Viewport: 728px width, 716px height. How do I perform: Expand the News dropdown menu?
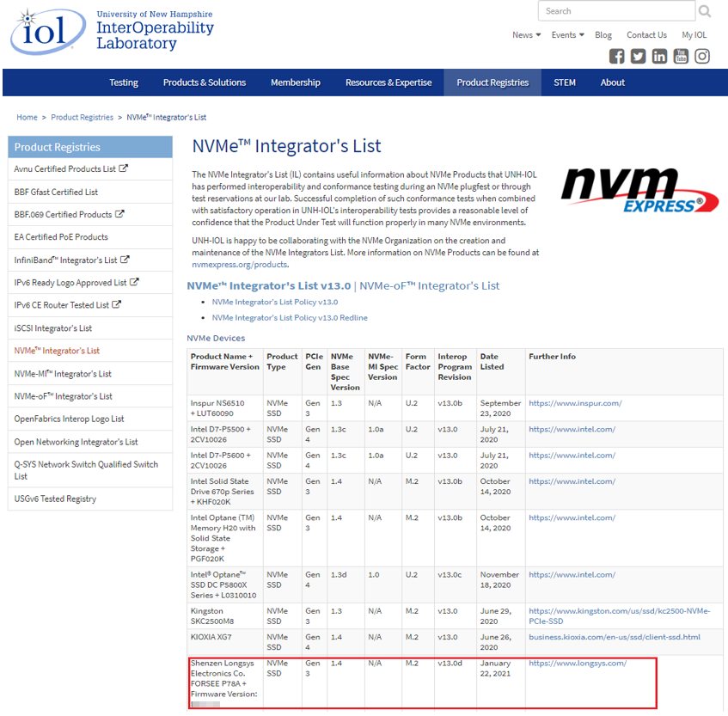[x=527, y=35]
